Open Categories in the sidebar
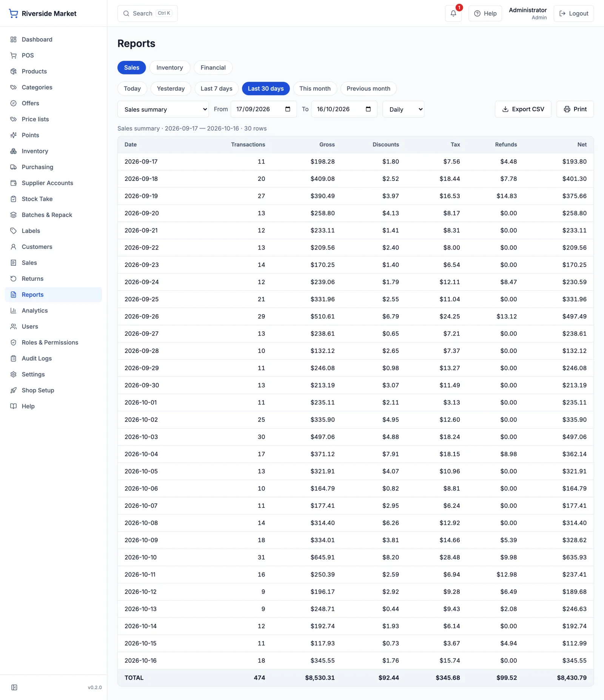Viewport: 604px width, 700px height. [54, 87]
